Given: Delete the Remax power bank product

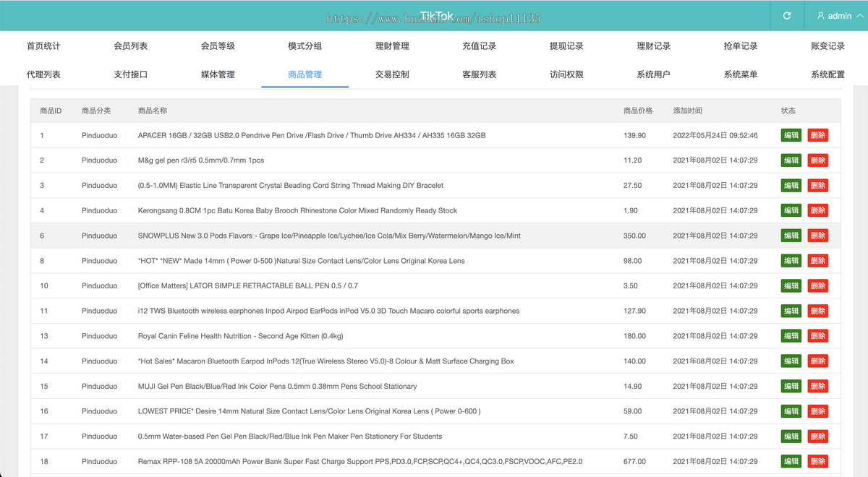Looking at the screenshot, I should 817,461.
